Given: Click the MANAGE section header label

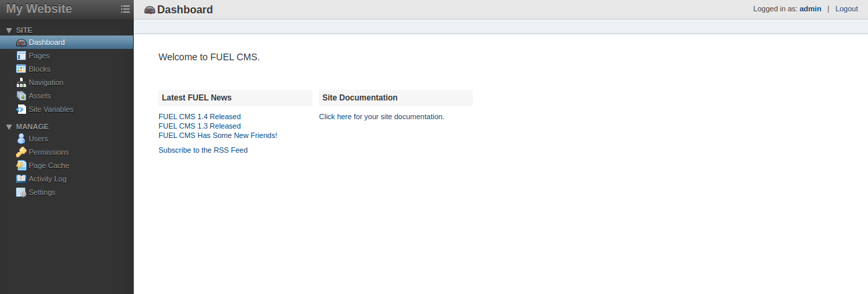Looking at the screenshot, I should click(x=32, y=127).
